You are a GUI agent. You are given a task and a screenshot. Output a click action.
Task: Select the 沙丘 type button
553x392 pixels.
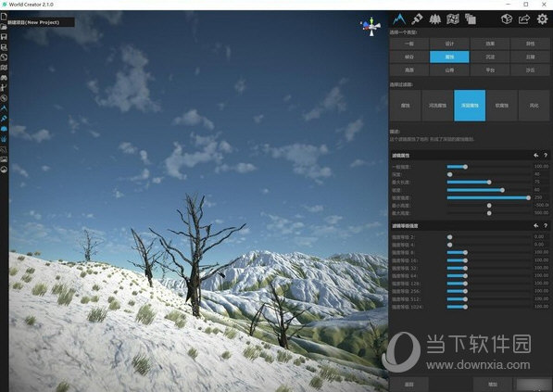[530, 70]
